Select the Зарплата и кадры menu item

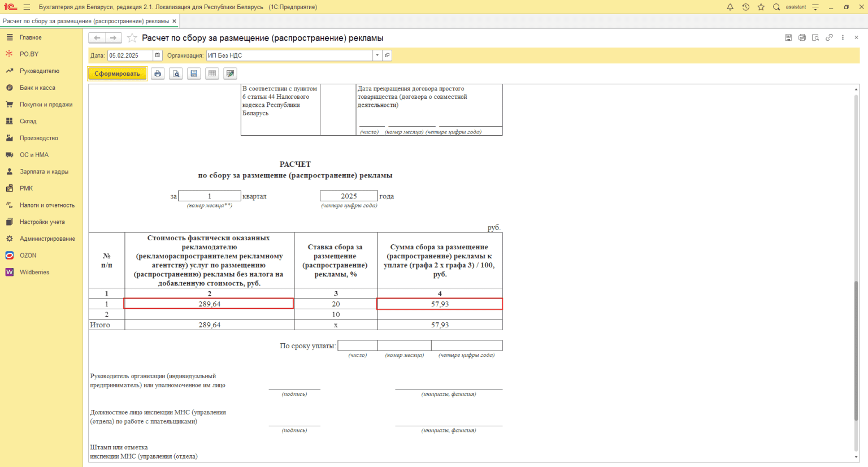pos(44,171)
